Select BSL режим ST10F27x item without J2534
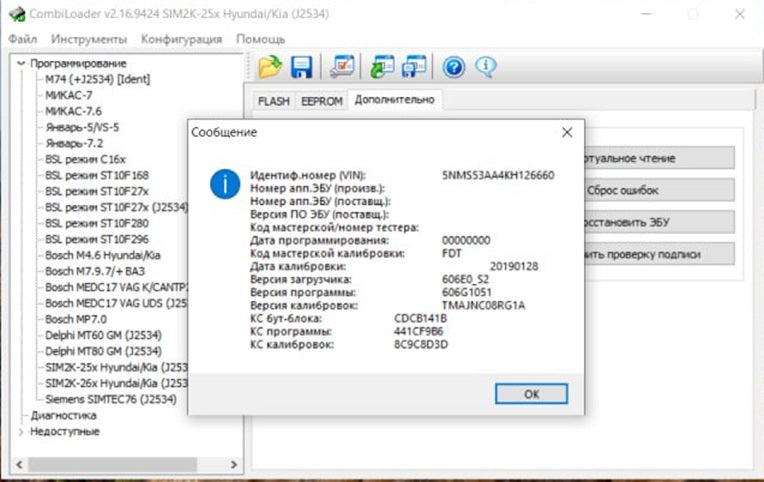764x482 pixels. coord(97,191)
